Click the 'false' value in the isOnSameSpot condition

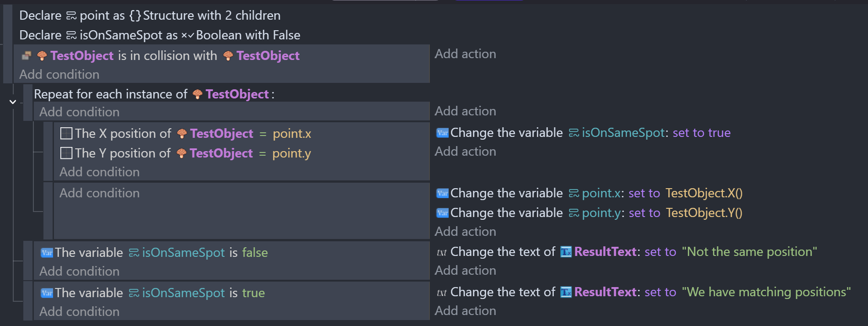pos(255,253)
